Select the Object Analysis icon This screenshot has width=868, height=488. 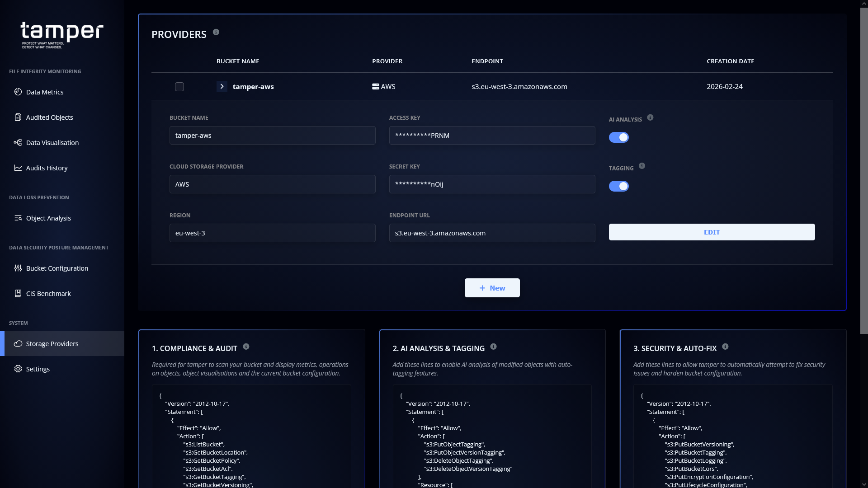pyautogui.click(x=18, y=218)
